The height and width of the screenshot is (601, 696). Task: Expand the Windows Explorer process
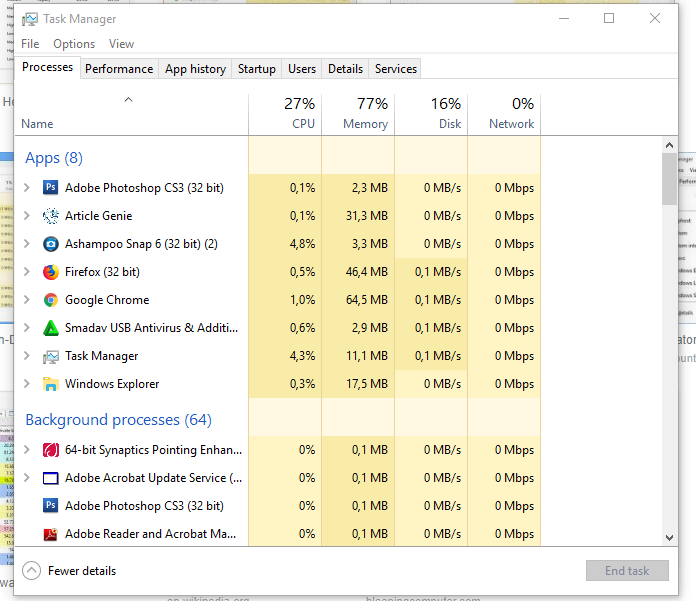[x=27, y=384]
